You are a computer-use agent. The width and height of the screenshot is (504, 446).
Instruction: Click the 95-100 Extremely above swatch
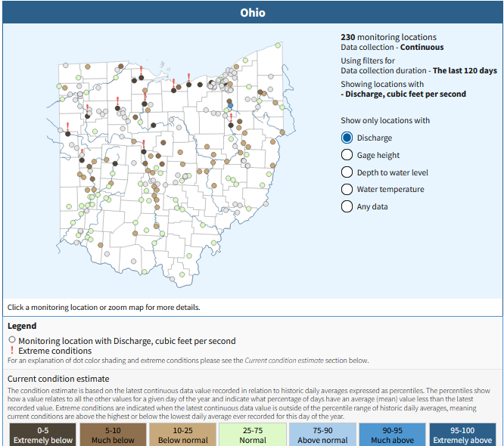(x=462, y=435)
